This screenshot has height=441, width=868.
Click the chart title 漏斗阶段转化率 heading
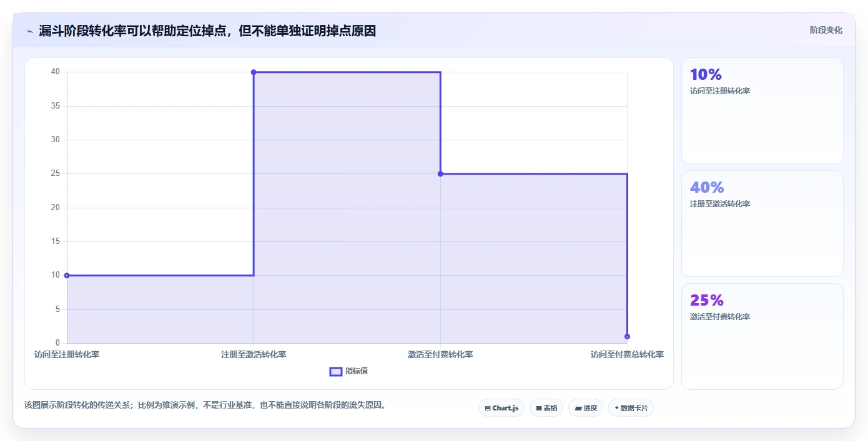(x=207, y=31)
